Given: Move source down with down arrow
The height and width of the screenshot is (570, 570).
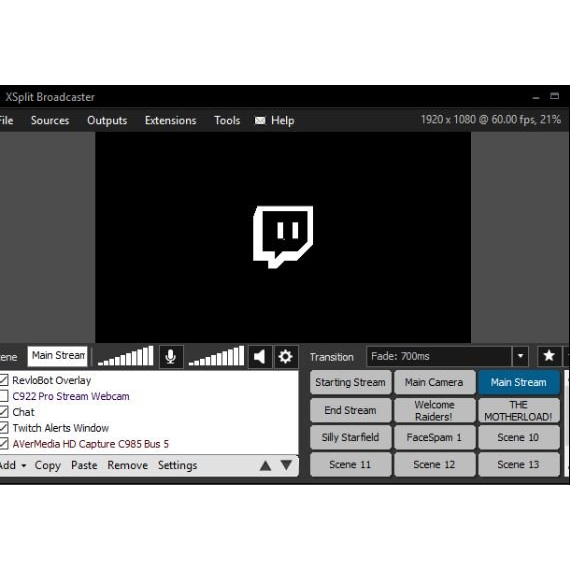Looking at the screenshot, I should (x=286, y=465).
